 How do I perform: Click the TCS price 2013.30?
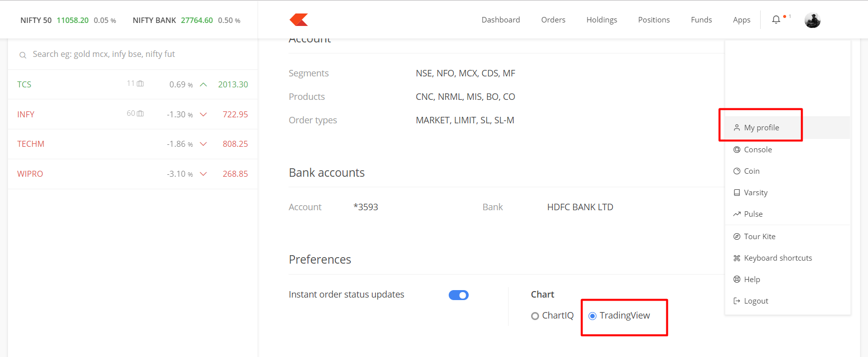[233, 84]
